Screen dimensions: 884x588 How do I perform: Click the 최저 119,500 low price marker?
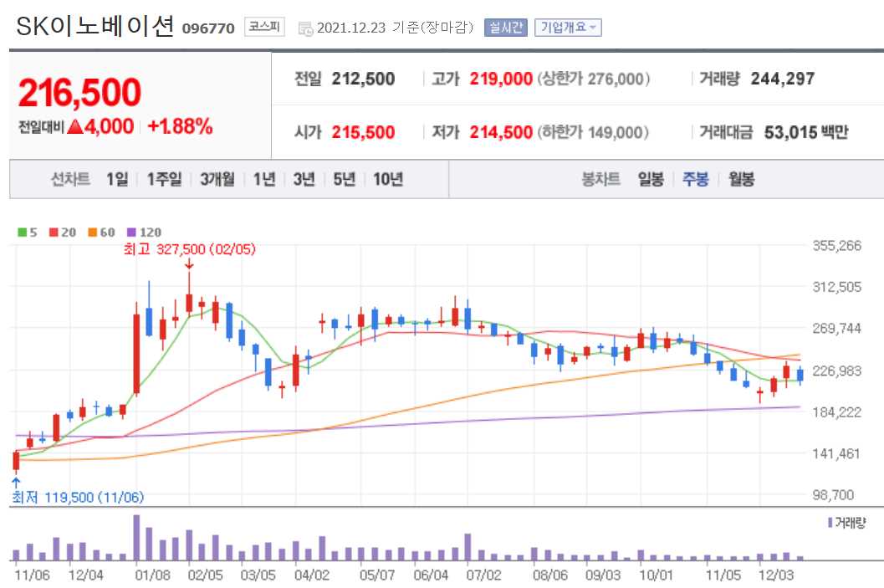(79, 496)
